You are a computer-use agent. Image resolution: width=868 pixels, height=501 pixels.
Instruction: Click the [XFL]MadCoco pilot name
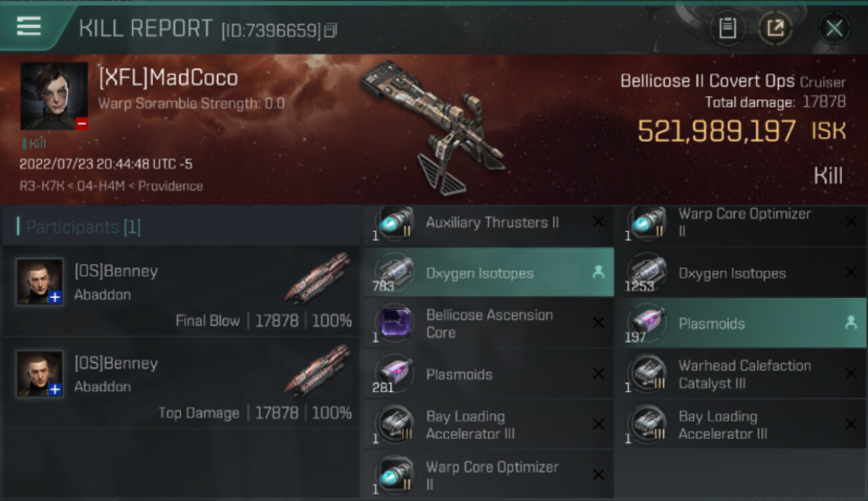pos(168,78)
